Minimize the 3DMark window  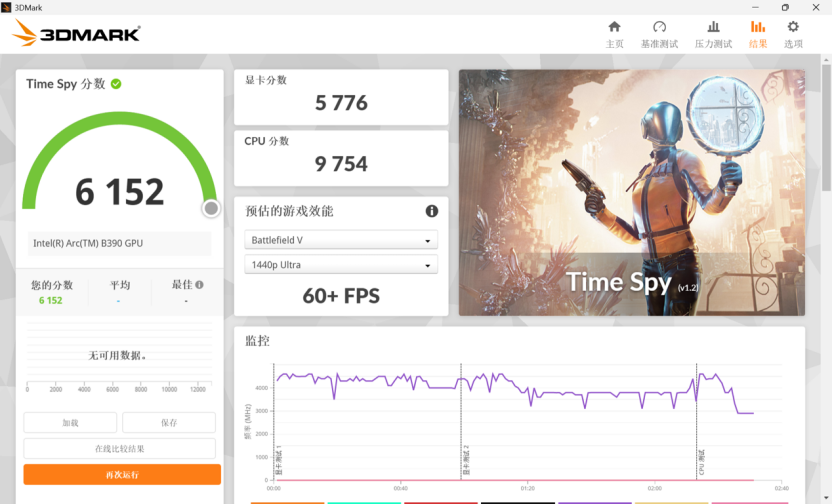[755, 7]
